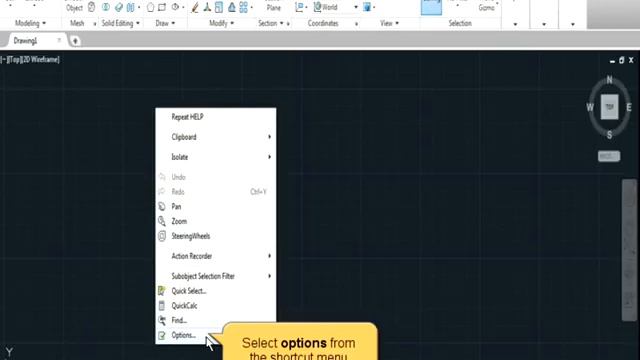The image size is (640, 360).
Task: Restore the drawing viewport window
Action: click(x=621, y=60)
